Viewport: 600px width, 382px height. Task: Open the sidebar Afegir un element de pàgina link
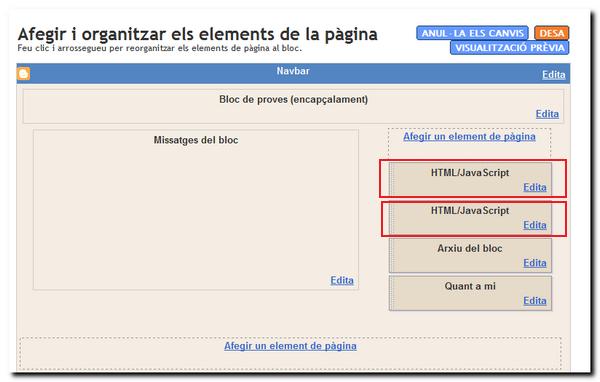469,136
